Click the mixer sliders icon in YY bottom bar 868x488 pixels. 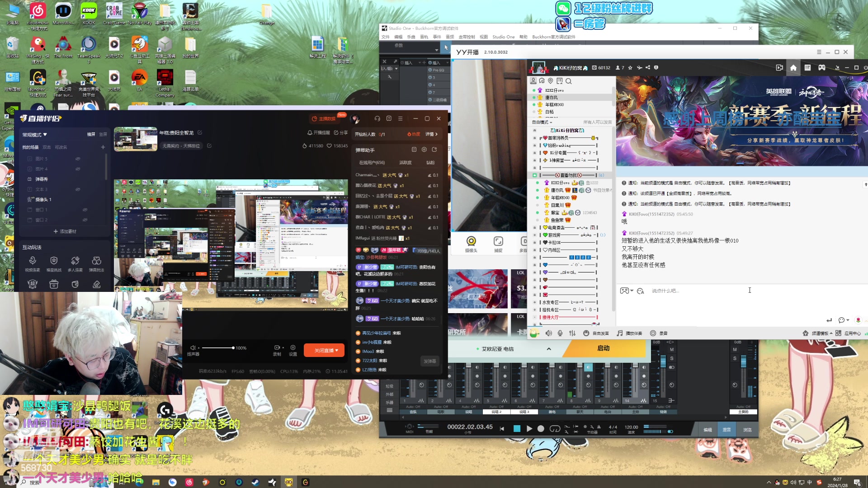[x=572, y=333]
